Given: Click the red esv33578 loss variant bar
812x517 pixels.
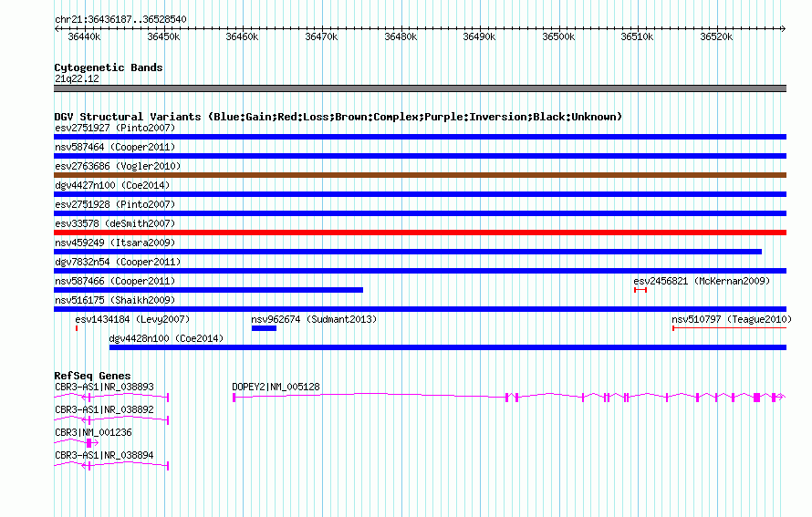Looking at the screenshot, I should (x=420, y=233).
